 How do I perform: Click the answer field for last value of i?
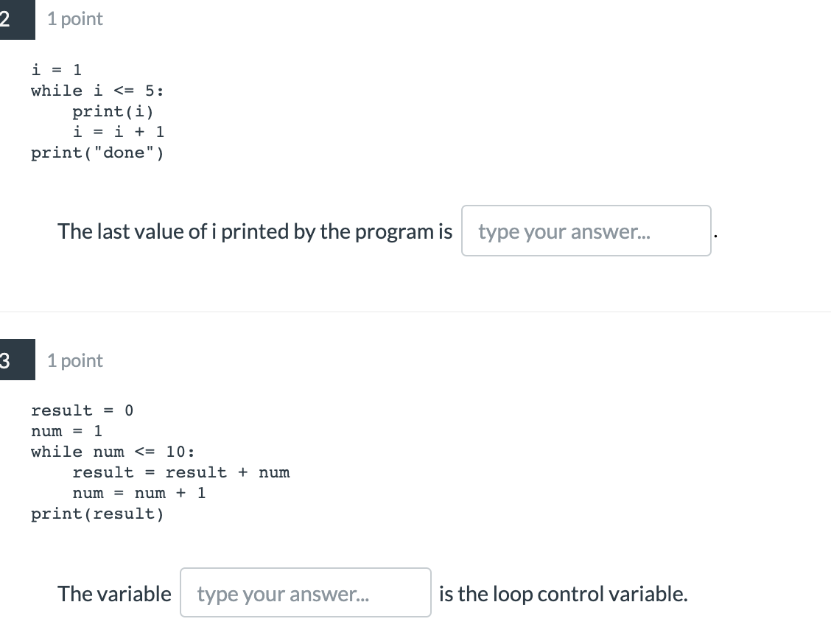[586, 231]
